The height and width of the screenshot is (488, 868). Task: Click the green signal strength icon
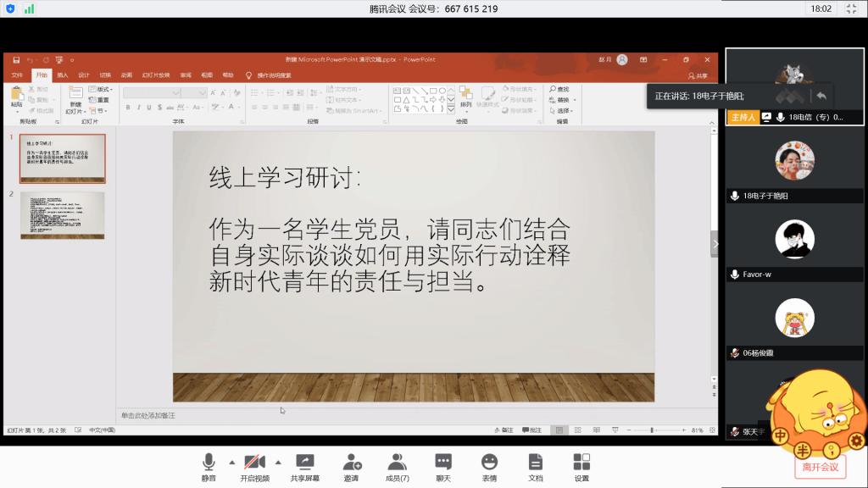pyautogui.click(x=30, y=8)
